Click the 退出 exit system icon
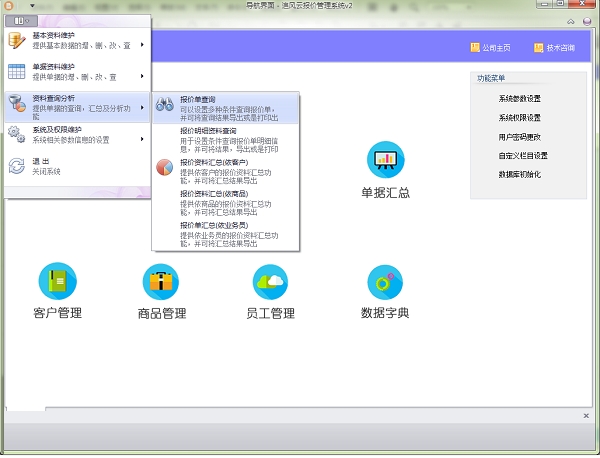This screenshot has width=600, height=458. pos(17,166)
